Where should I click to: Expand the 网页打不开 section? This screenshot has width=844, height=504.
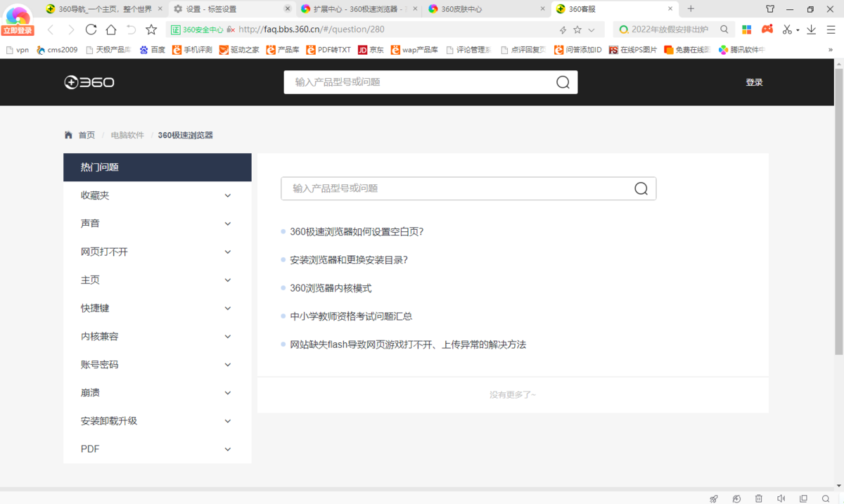point(227,252)
